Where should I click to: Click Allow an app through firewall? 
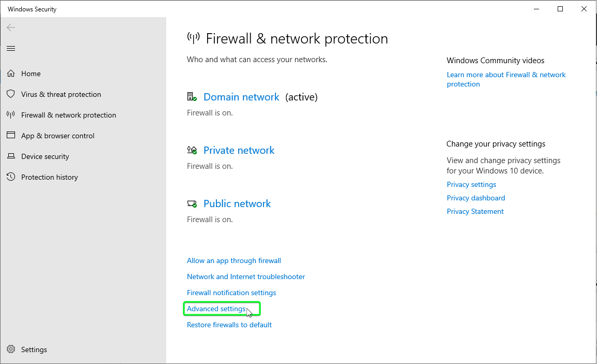[x=234, y=261]
